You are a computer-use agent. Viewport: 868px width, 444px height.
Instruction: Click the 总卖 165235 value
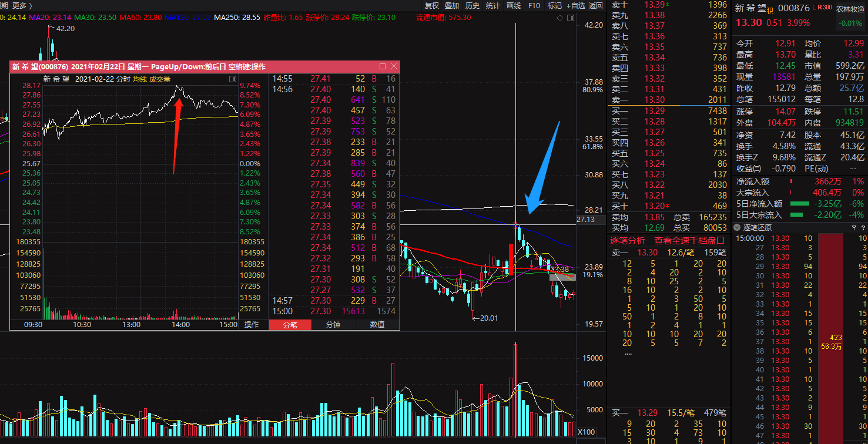(712, 217)
